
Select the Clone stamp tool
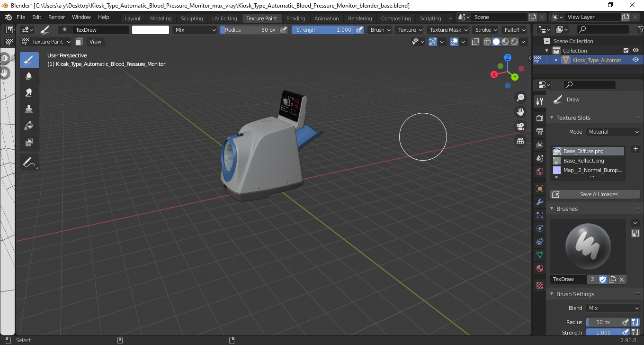[x=29, y=109]
